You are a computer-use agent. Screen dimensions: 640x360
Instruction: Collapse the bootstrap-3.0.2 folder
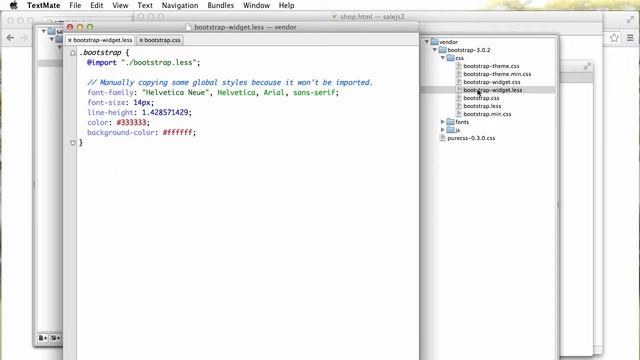pos(435,50)
